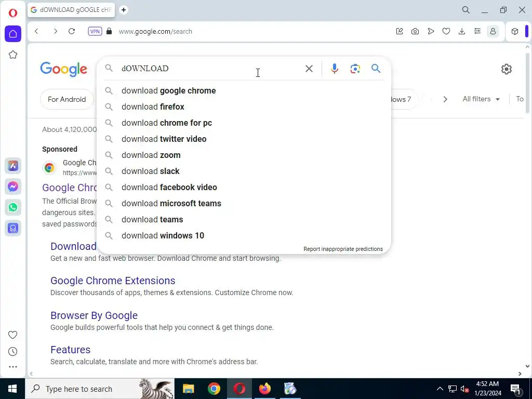The image size is (532, 399).
Task: Open Google Chrome Extensions link
Action: (x=113, y=281)
